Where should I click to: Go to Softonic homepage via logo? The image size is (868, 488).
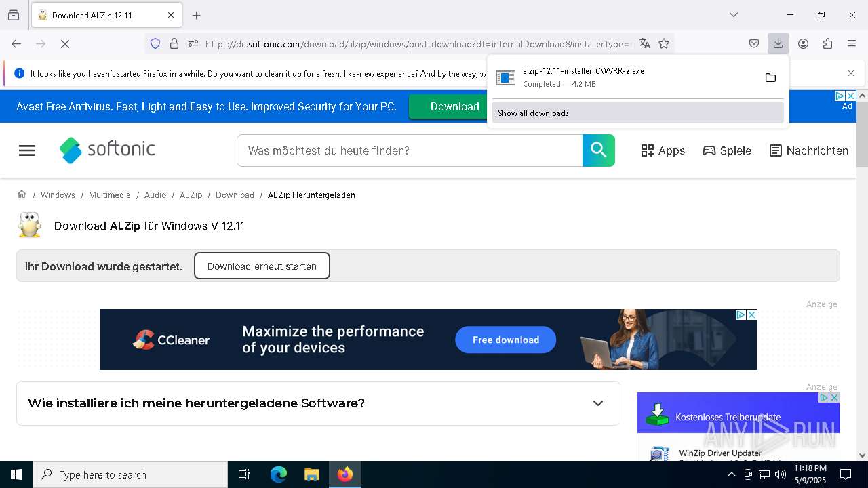click(107, 150)
